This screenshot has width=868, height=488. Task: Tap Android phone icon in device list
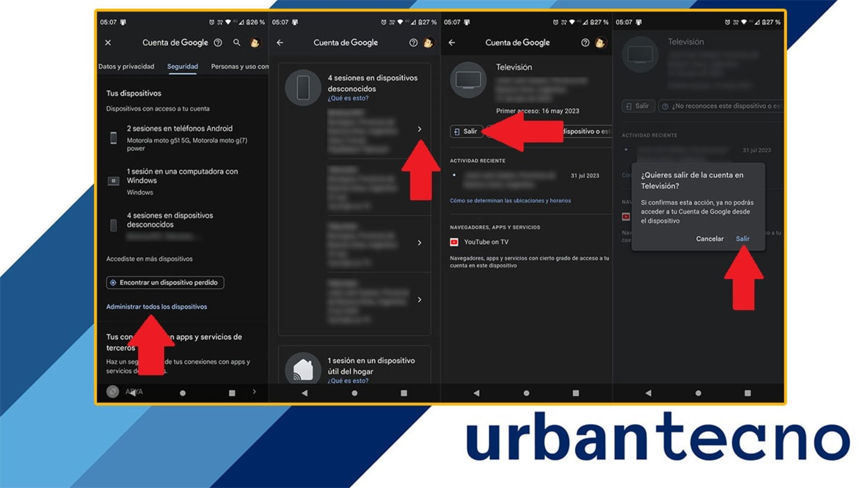(113, 138)
